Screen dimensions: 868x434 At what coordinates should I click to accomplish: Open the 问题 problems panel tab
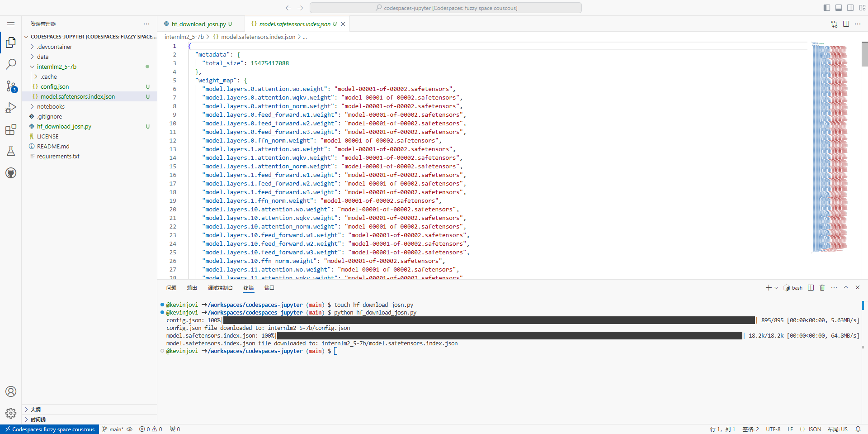171,288
